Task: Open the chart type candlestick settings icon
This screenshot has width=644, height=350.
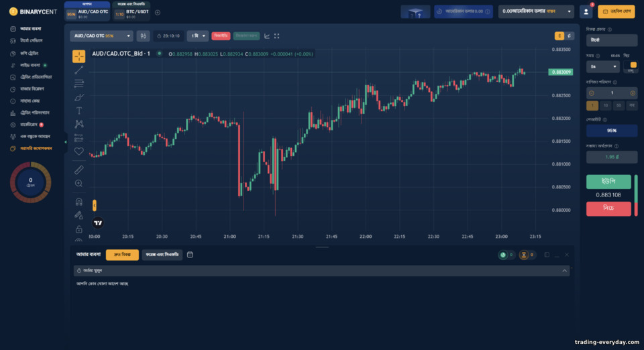Action: [x=143, y=36]
